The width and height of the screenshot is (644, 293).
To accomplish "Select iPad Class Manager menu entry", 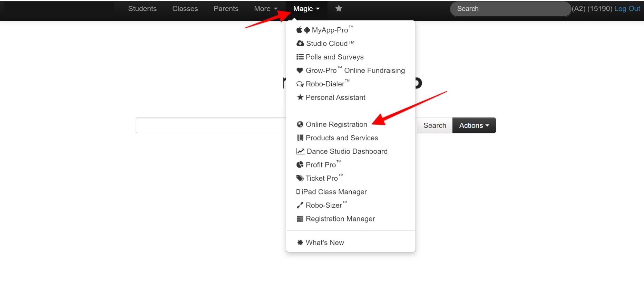I will click(334, 192).
